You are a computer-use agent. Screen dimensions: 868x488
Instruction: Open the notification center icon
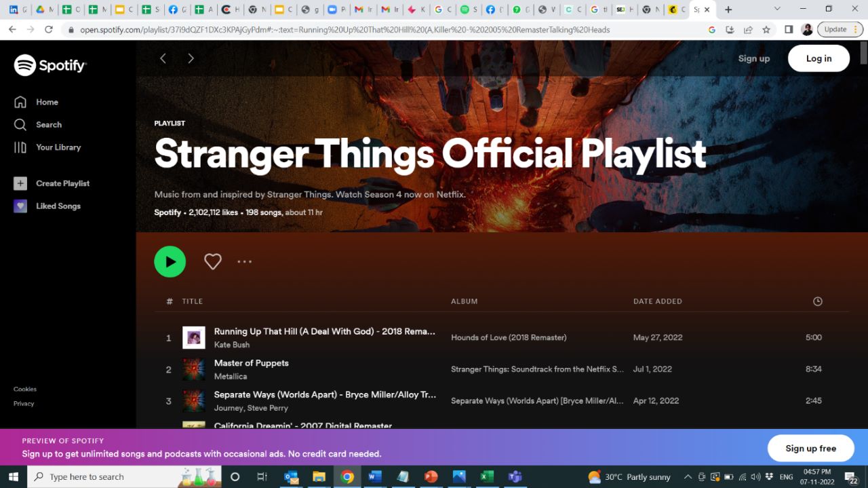852,478
